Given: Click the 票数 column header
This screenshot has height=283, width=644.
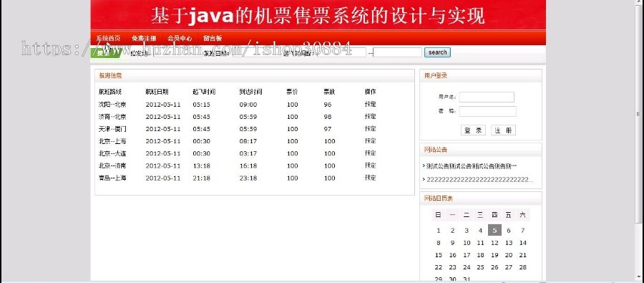Looking at the screenshot, I should pyautogui.click(x=329, y=92).
